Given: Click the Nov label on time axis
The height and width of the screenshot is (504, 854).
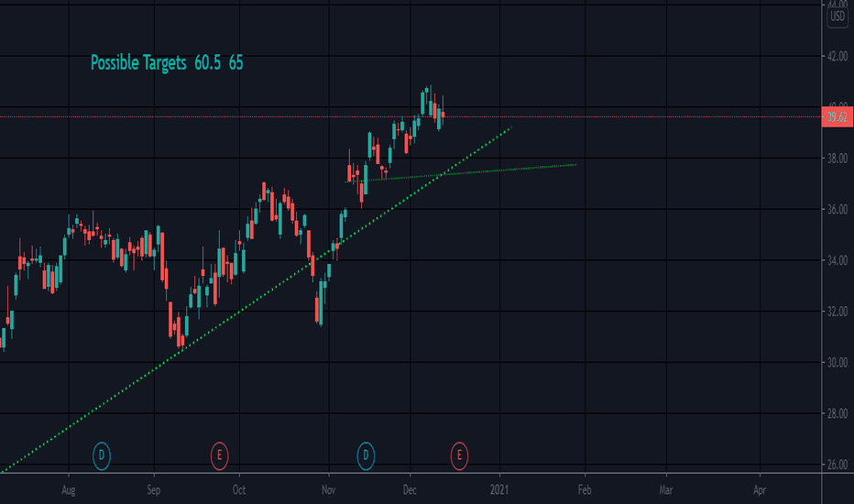Looking at the screenshot, I should (328, 490).
